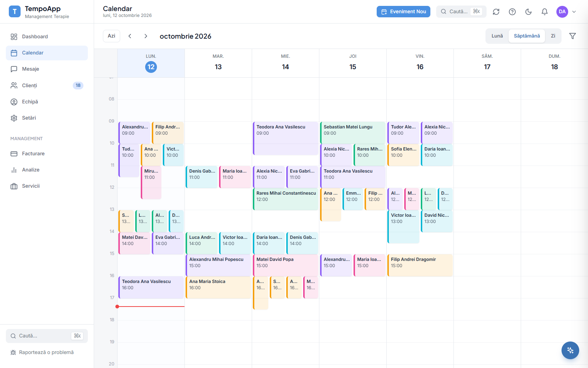The height and width of the screenshot is (368, 588).
Task: Open Maria Ioa... Thursday 15:00 event
Action: (369, 265)
